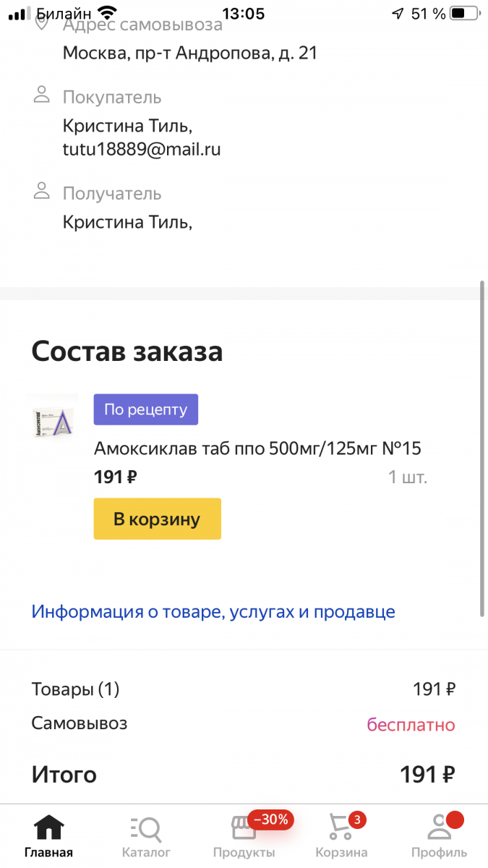Tap the cart count badge showing 3
The width and height of the screenshot is (488, 868).
tap(356, 820)
